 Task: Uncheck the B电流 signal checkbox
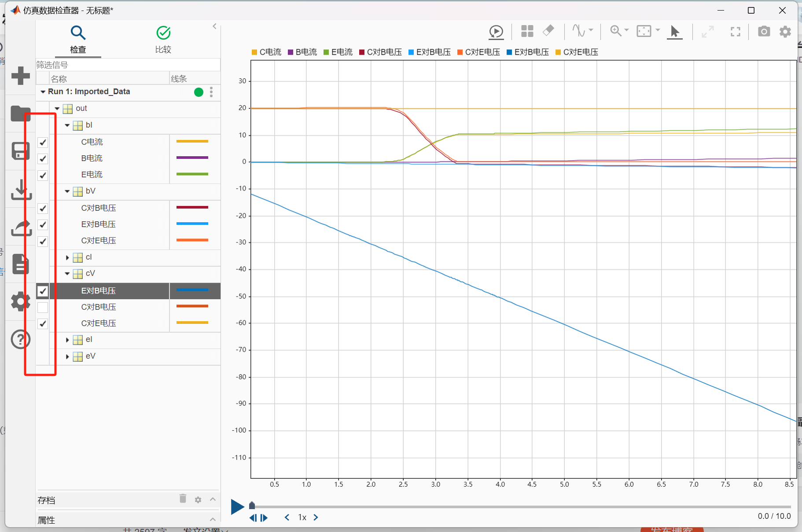click(43, 158)
